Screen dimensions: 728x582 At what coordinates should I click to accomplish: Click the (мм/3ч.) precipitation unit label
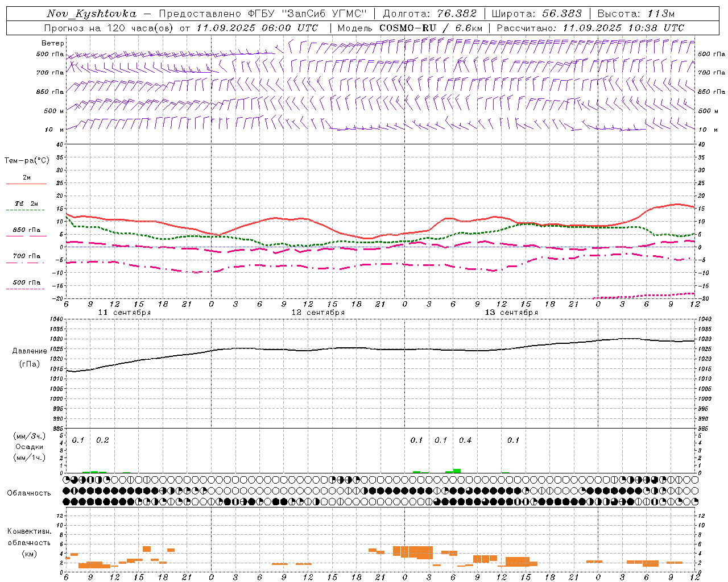tap(30, 436)
